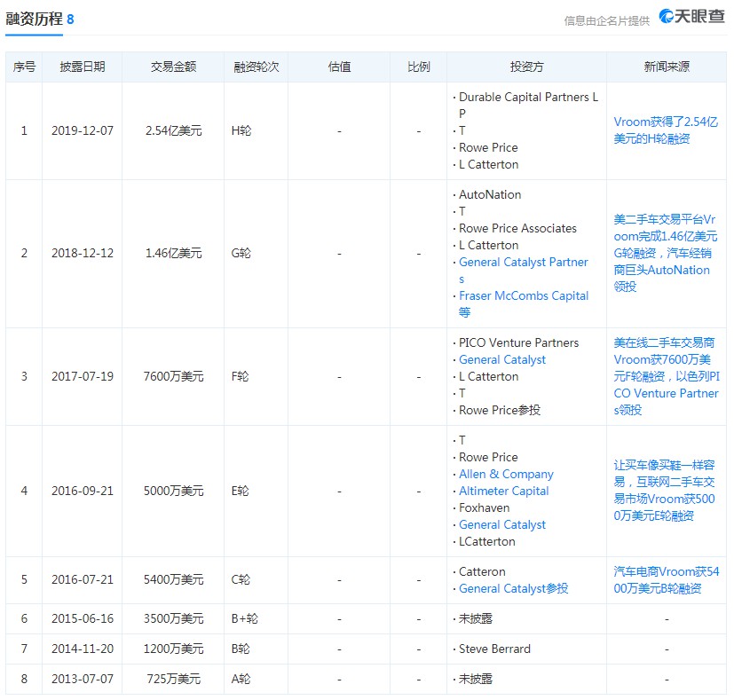Select date cell 2019-12-07
Screen dimensions: 734x700
point(83,130)
